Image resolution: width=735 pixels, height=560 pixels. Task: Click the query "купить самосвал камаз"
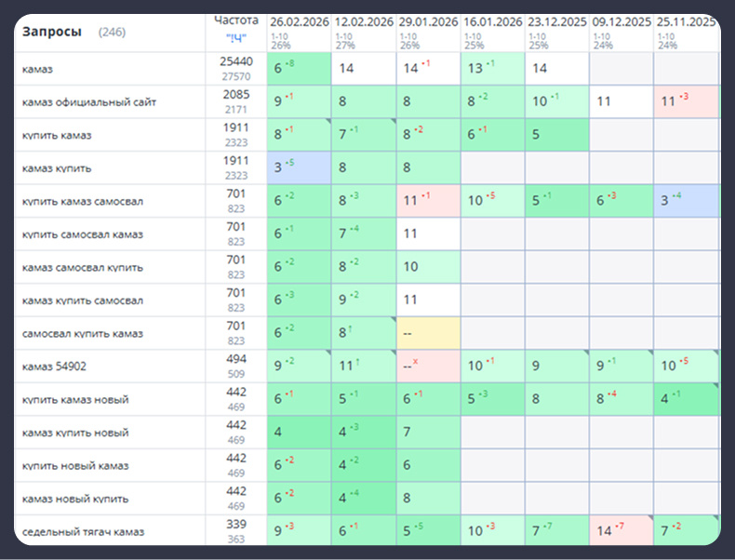[83, 234]
